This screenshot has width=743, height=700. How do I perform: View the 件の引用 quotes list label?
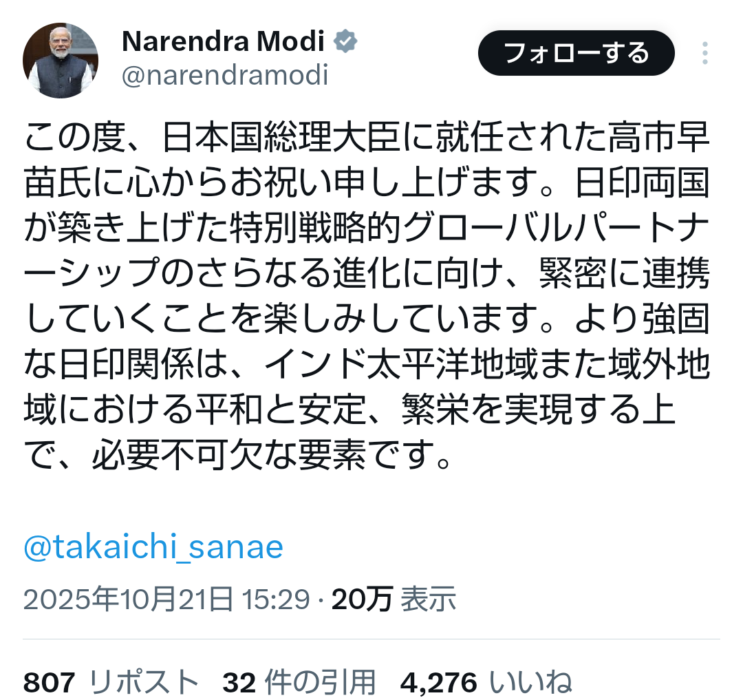pos(320,683)
